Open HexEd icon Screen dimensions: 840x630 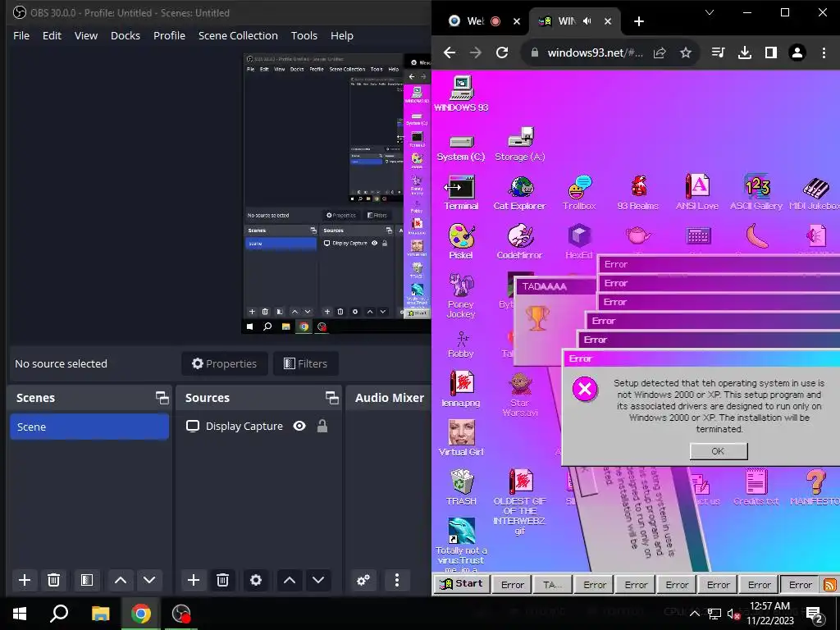pyautogui.click(x=579, y=242)
